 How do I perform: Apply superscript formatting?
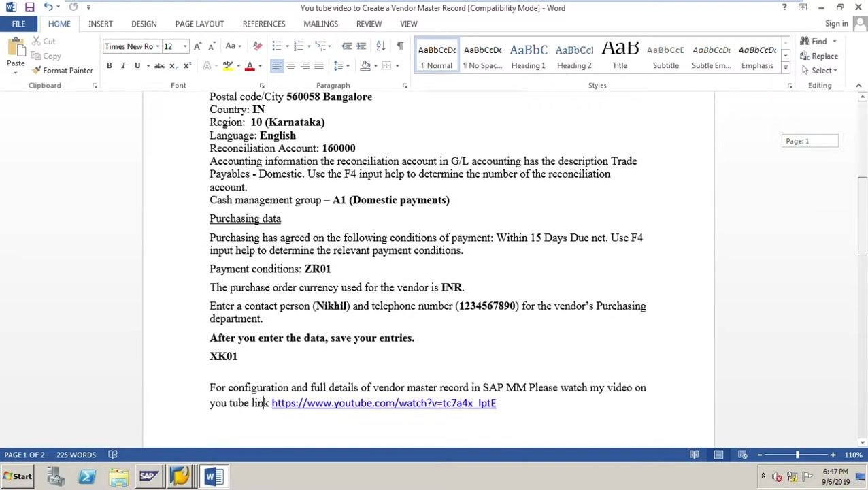pos(187,66)
